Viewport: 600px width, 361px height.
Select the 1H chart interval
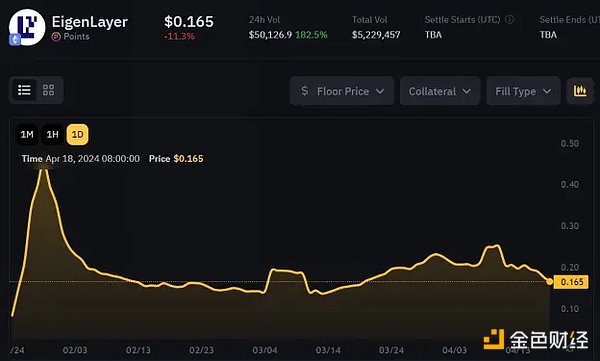[x=52, y=134]
